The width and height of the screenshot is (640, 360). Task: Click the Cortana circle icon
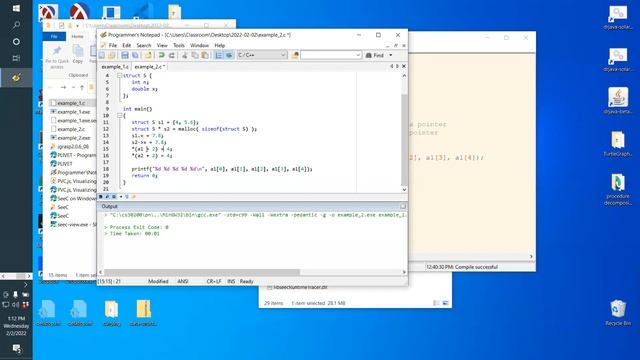pyautogui.click(x=16, y=42)
